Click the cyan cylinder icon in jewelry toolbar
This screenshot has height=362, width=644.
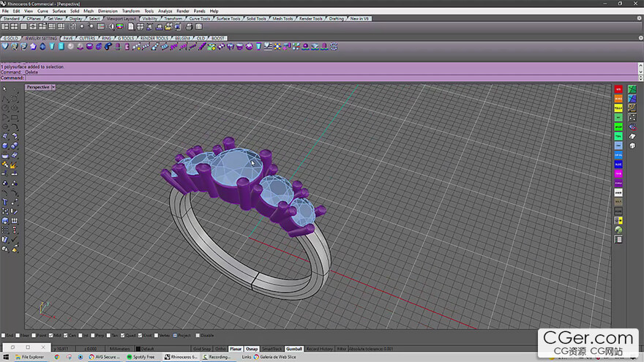click(61, 47)
